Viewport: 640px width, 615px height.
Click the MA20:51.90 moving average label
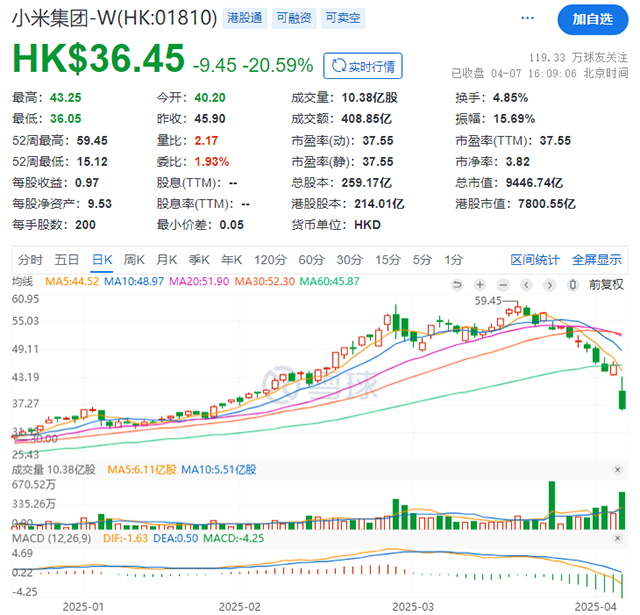tap(199, 281)
